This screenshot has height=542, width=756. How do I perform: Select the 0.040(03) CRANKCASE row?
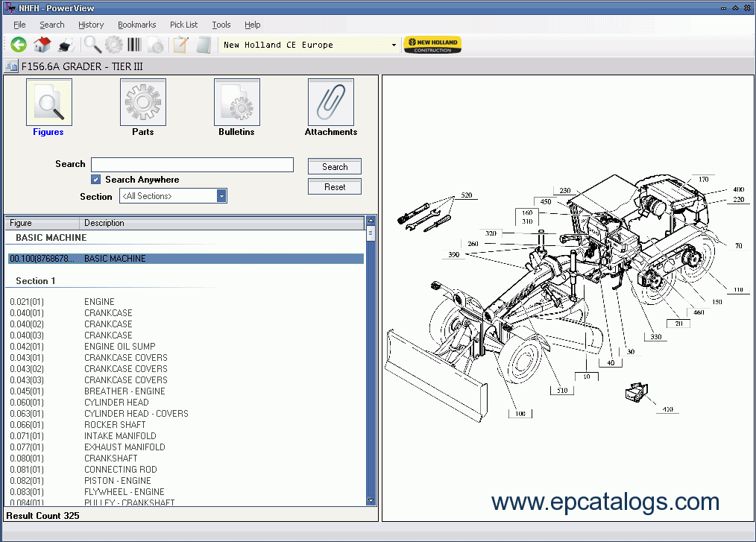coord(186,335)
